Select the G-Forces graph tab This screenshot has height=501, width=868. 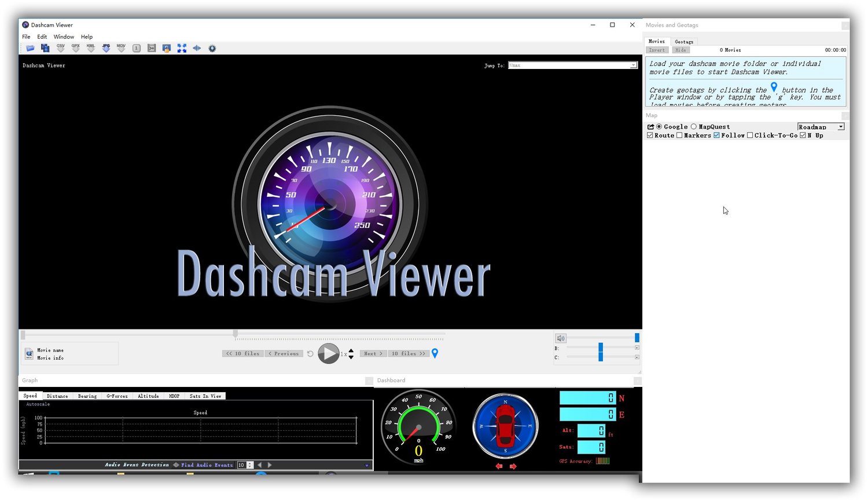tap(117, 396)
